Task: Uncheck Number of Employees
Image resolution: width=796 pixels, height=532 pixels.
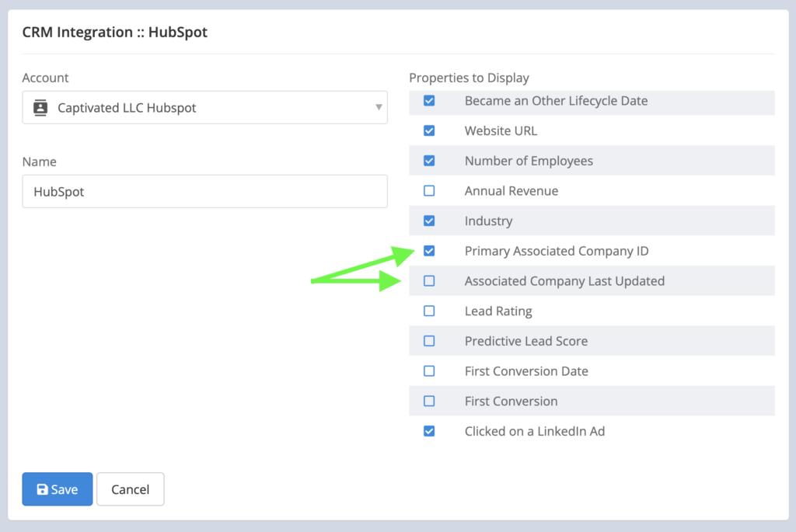Action: [428, 161]
